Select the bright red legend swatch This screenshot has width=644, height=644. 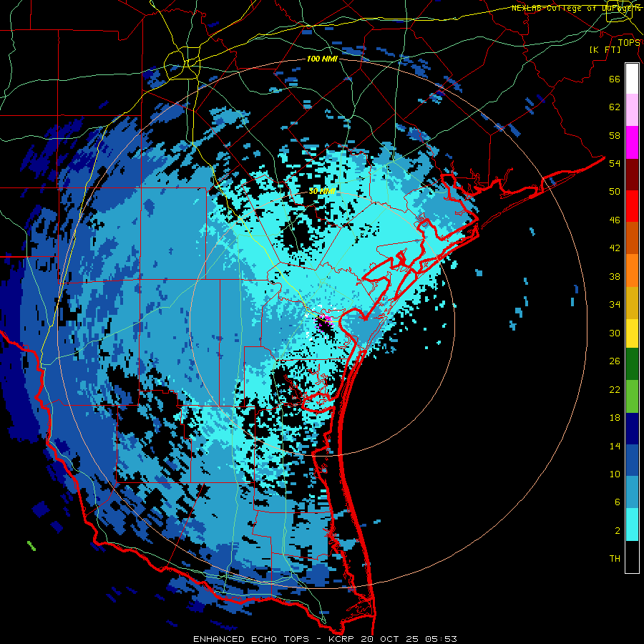click(x=632, y=206)
